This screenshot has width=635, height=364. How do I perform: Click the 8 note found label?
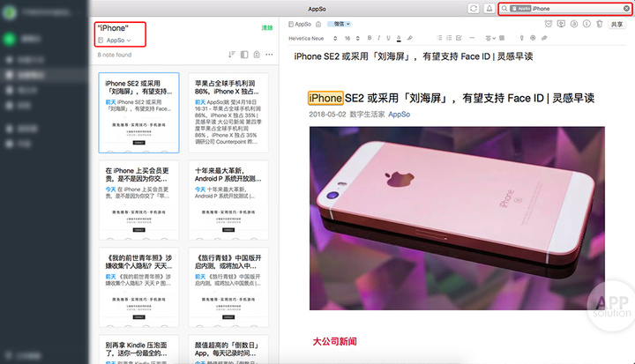pyautogui.click(x=115, y=55)
